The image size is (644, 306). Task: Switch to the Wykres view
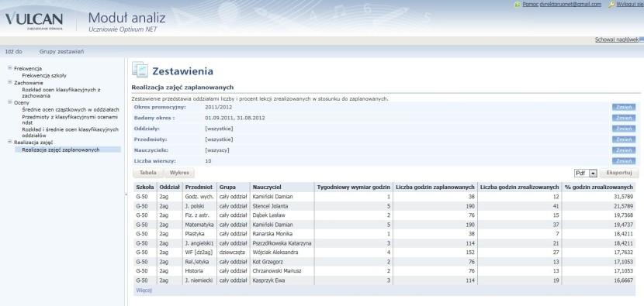[x=179, y=173]
